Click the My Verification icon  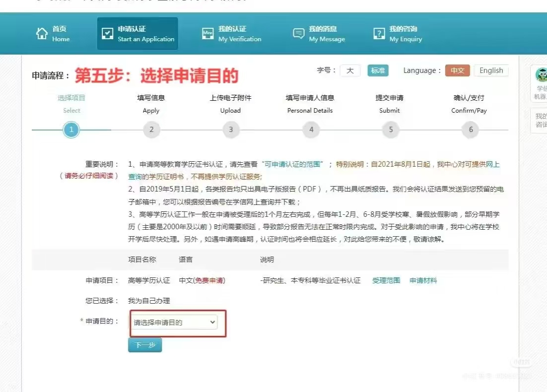207,34
